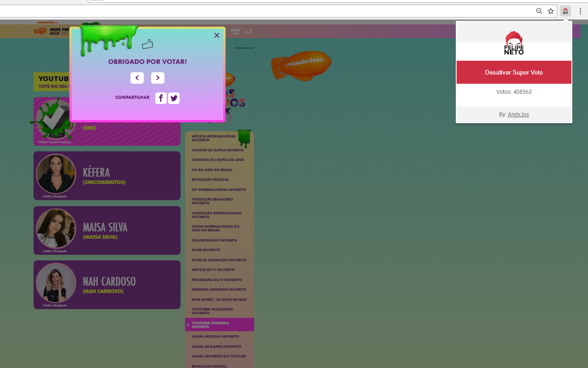Click the thumbs-up icon in the popup
Image resolution: width=588 pixels, height=368 pixels.
click(147, 44)
